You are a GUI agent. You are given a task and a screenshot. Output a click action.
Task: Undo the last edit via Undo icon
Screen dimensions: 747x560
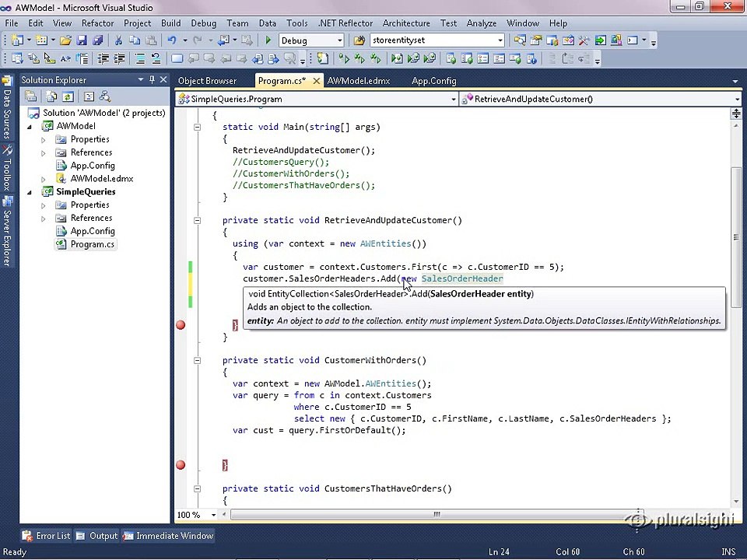(172, 40)
